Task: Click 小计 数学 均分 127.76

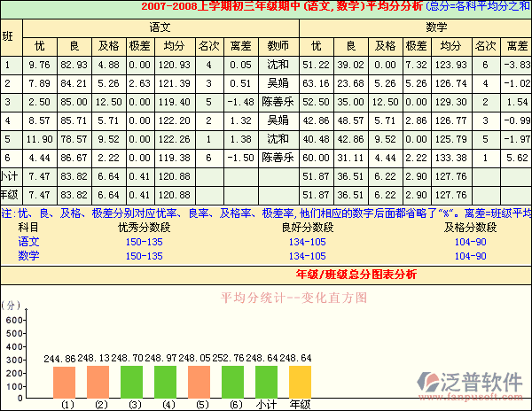Action: click(451, 176)
